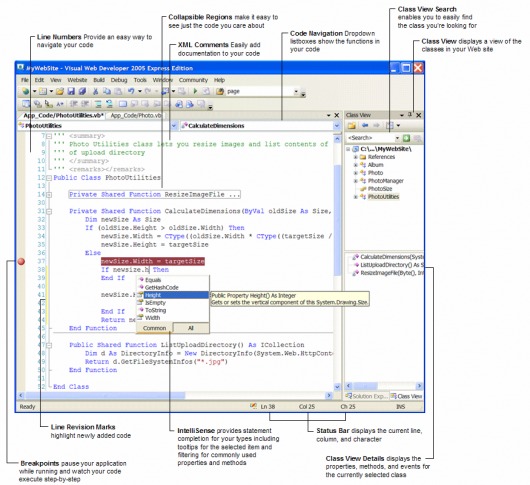
Task: Click the editor horizontal scrollbar thumb
Action: point(105,395)
